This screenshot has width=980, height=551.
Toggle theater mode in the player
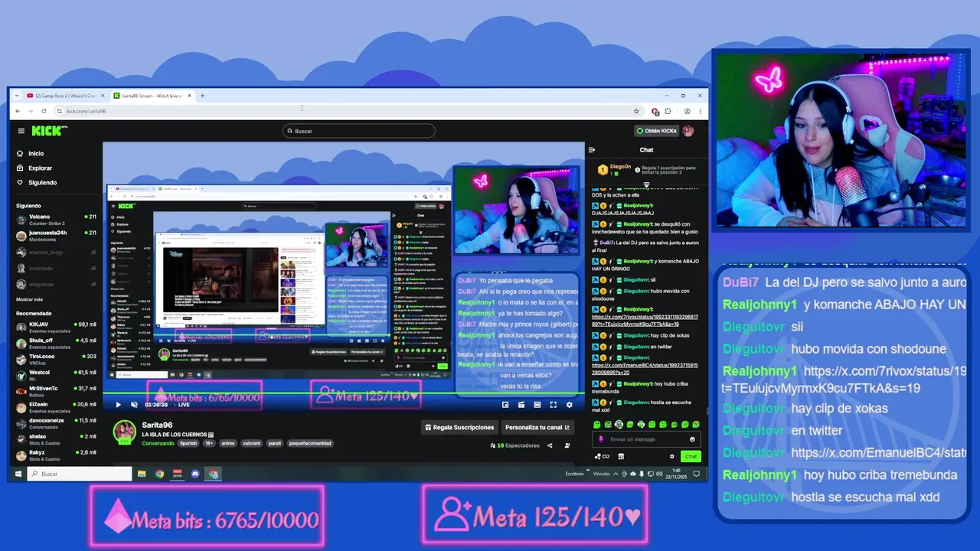537,405
